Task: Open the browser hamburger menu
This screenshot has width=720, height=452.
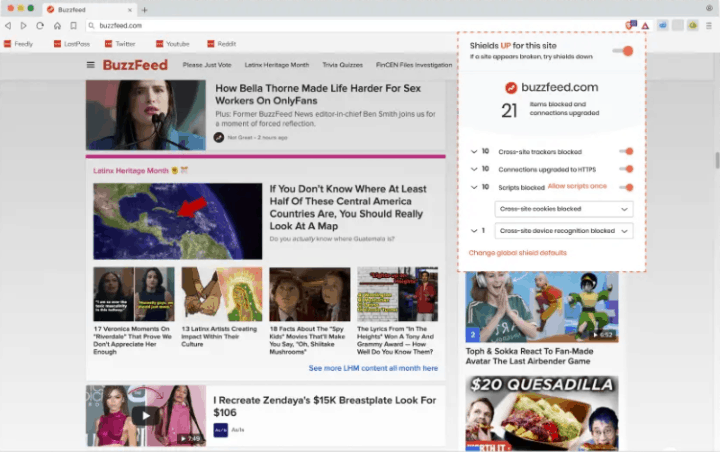Action: click(709, 26)
